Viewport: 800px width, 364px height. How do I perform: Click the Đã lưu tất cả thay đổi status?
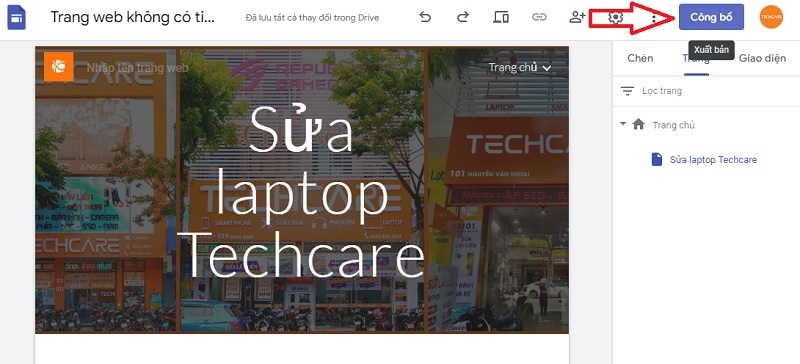tap(312, 18)
